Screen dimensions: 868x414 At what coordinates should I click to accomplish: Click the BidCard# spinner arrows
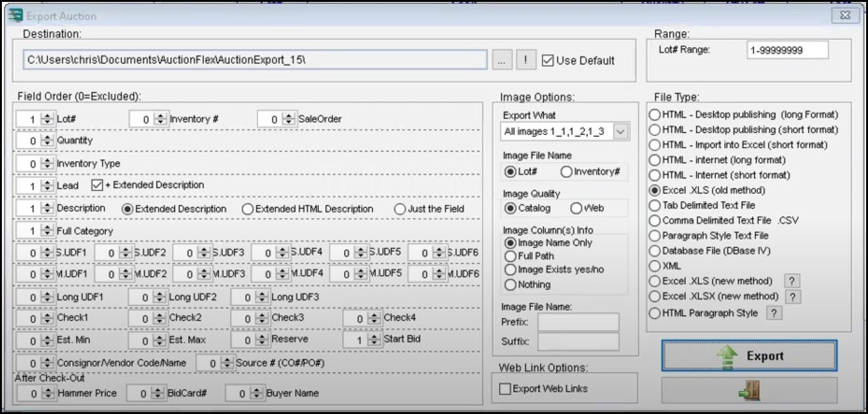(x=158, y=394)
